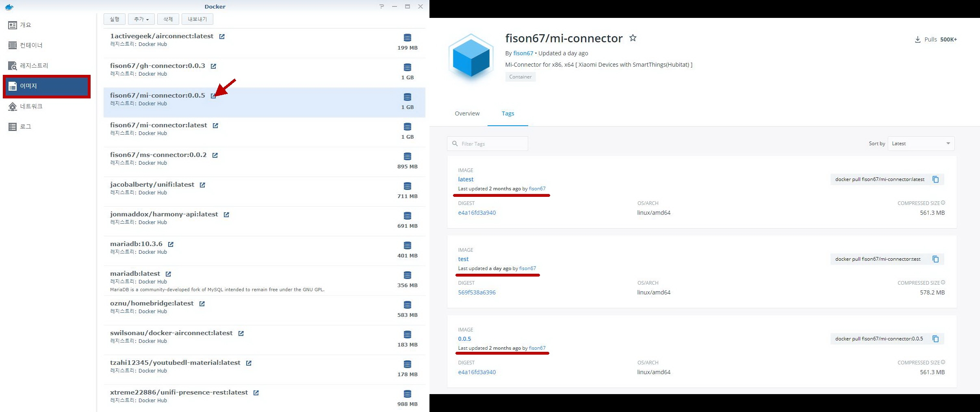The width and height of the screenshot is (980, 412).
Task: Open external link icon for fison67/mi-connector:0.0.5
Action: click(213, 96)
